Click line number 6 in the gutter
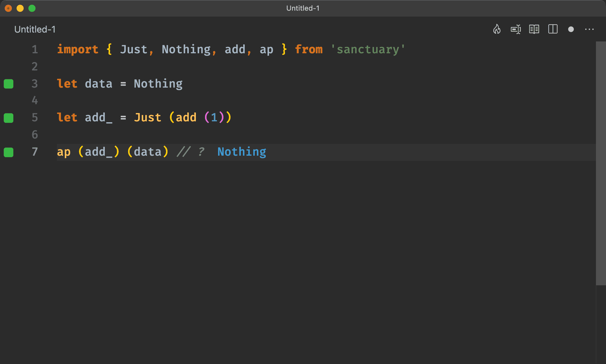Screen dimensions: 606x364 35,135
